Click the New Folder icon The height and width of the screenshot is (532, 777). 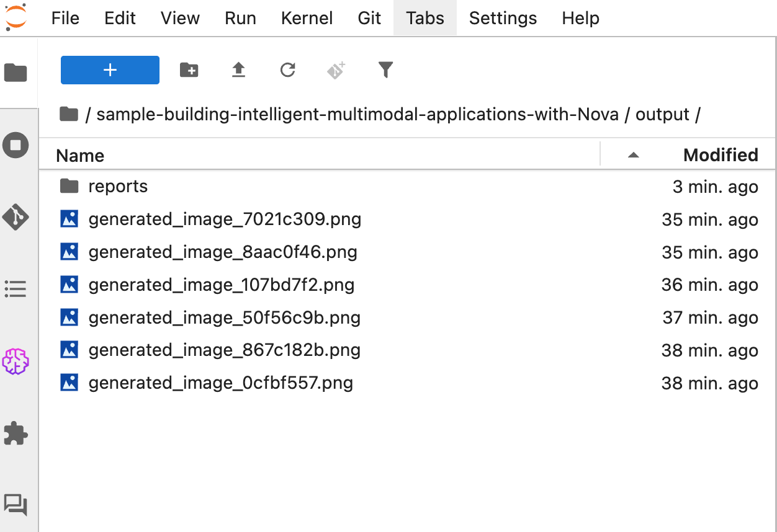189,70
